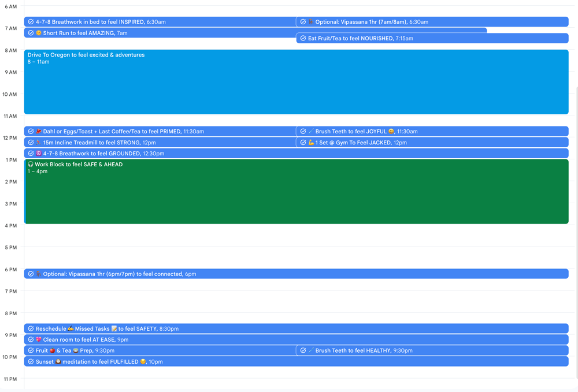Viewport: 578px width, 392px height.
Task: Open Fruit & Tea Prep task at 9:30pm
Action: [x=160, y=350]
